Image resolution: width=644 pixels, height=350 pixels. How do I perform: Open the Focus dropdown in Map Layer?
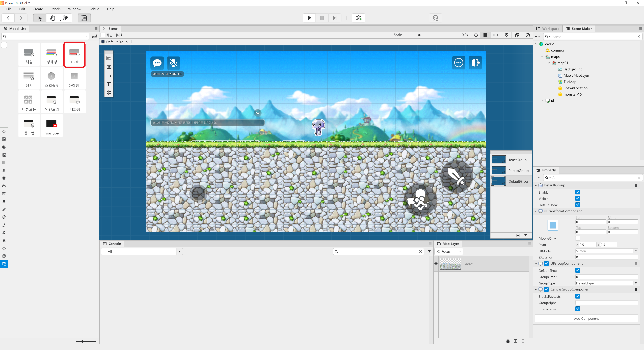449,252
